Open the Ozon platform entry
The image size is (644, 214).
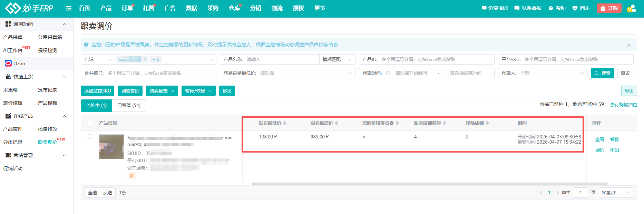click(15, 64)
